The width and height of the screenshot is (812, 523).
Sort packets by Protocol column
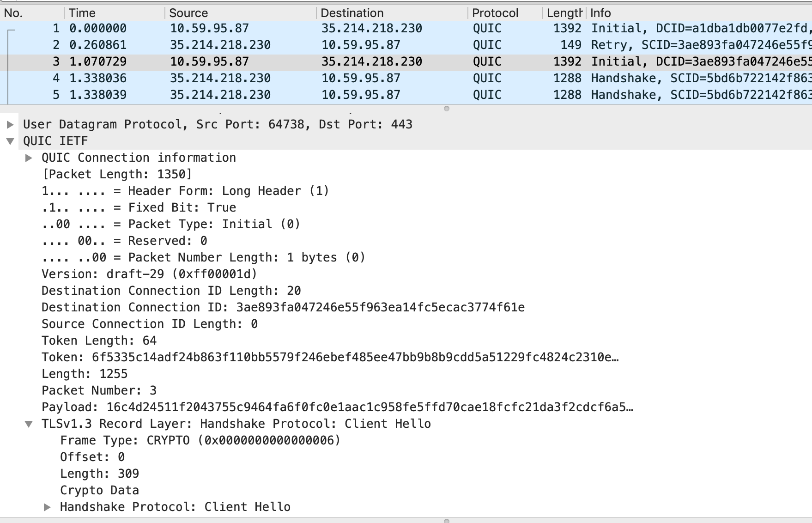495,13
